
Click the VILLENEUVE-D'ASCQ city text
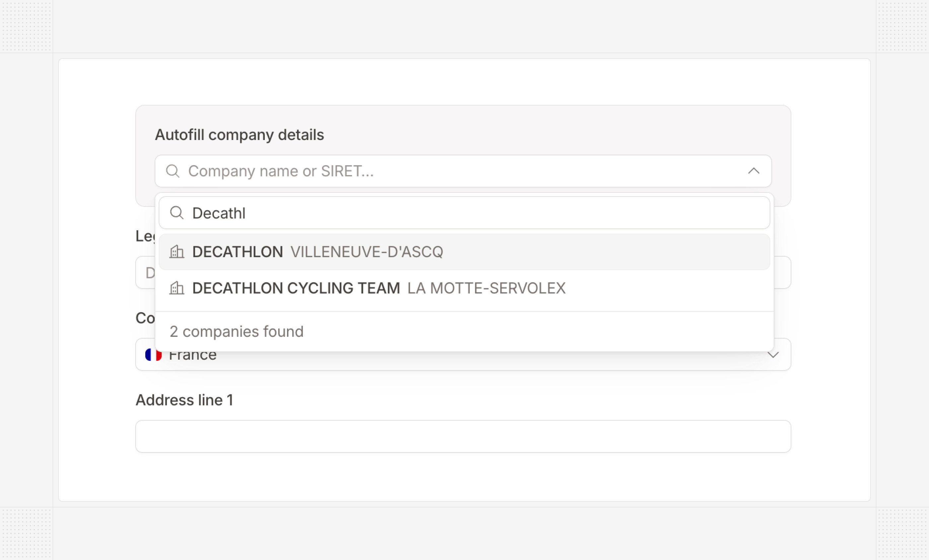367,252
